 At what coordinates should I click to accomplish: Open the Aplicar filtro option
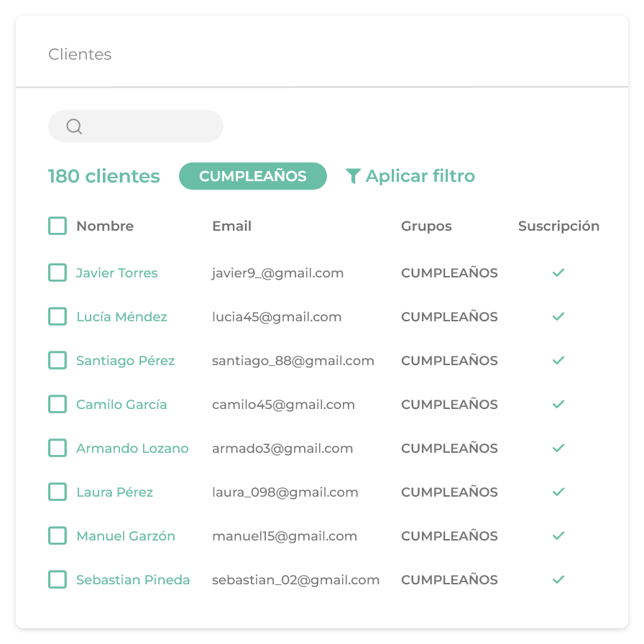point(420,176)
